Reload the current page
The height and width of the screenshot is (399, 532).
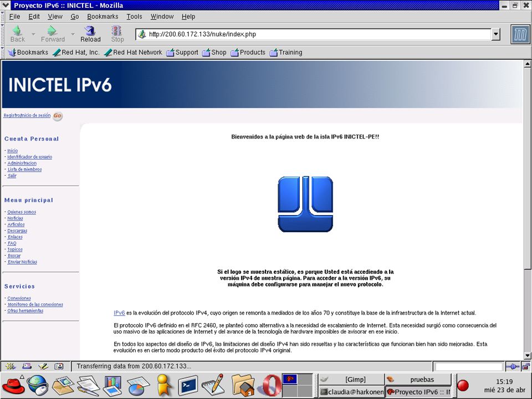90,34
